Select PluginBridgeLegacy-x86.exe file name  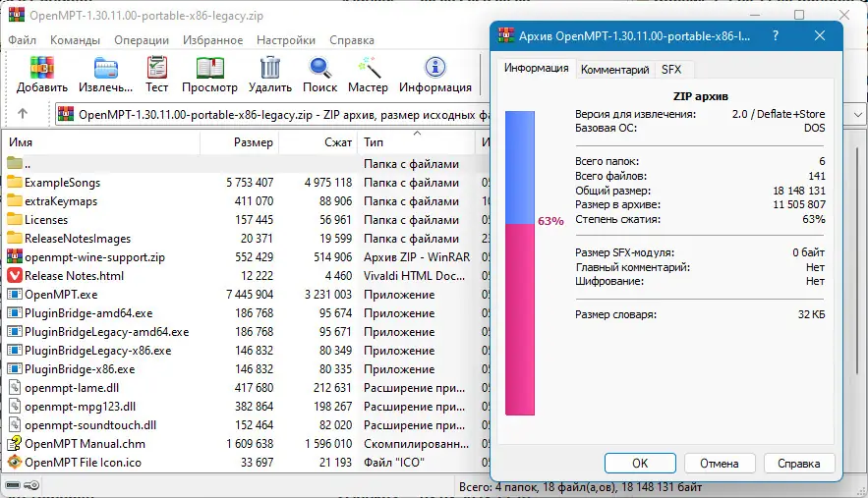tap(98, 351)
